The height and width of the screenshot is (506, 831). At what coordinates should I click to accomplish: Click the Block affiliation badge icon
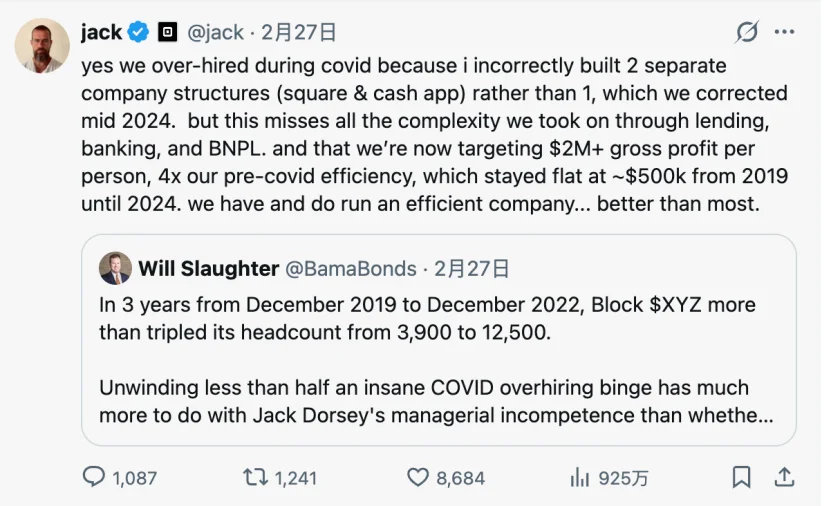(x=167, y=32)
